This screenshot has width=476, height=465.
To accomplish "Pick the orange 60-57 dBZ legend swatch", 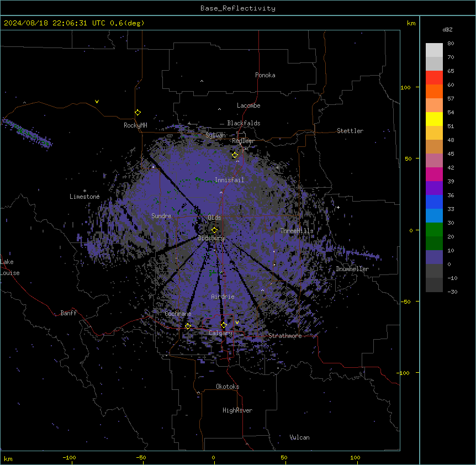I will 434,91.
